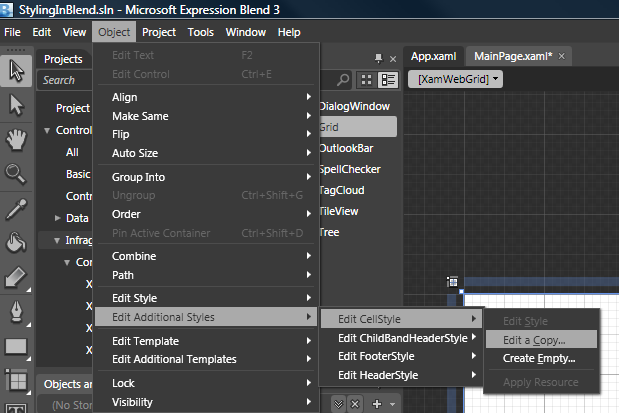The image size is (619, 413).
Task: Open the Project menu
Action: 159,32
